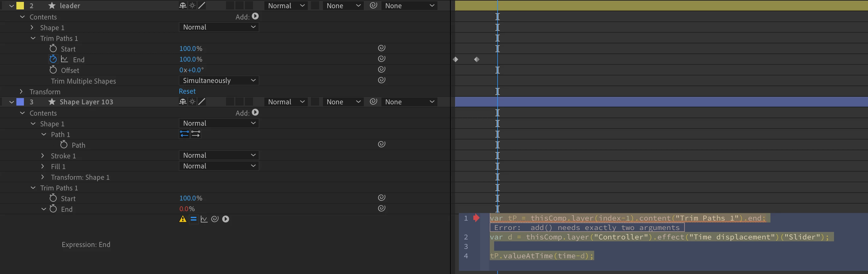The width and height of the screenshot is (868, 274).
Task: Click the second path direction icon on Path 1
Action: [x=196, y=134]
